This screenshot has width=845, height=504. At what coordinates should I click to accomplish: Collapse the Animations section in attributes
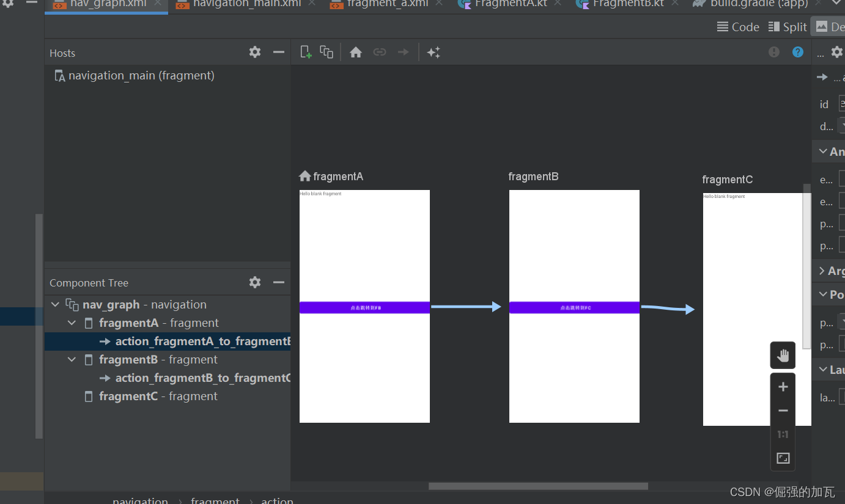tap(822, 152)
